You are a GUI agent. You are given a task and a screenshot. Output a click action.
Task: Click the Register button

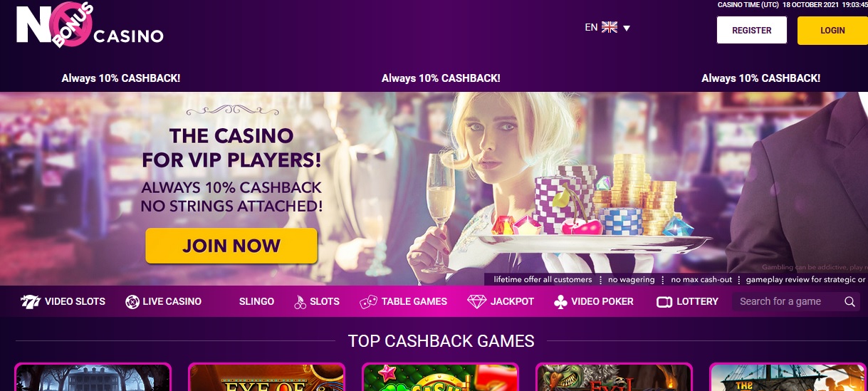(752, 31)
